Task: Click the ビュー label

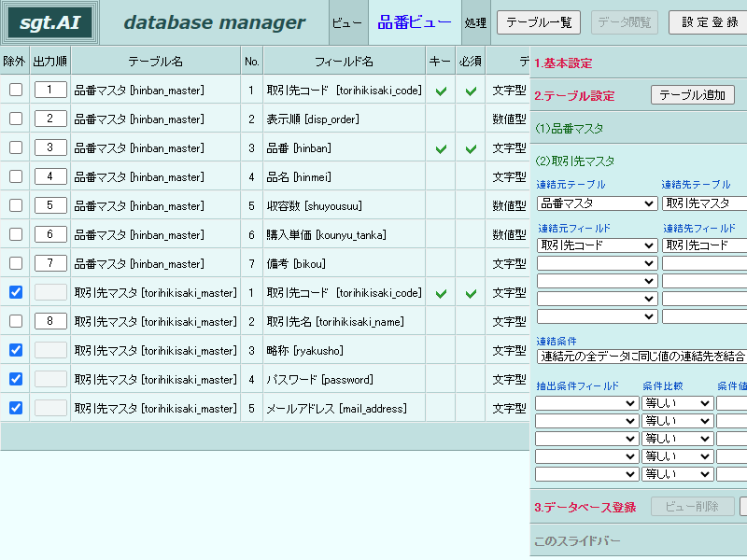Action: coord(346,22)
